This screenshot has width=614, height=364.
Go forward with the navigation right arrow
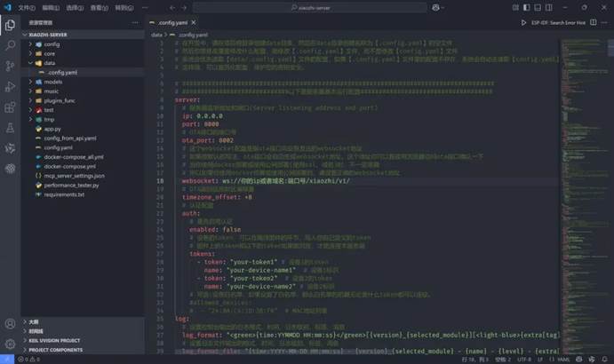[184, 7]
